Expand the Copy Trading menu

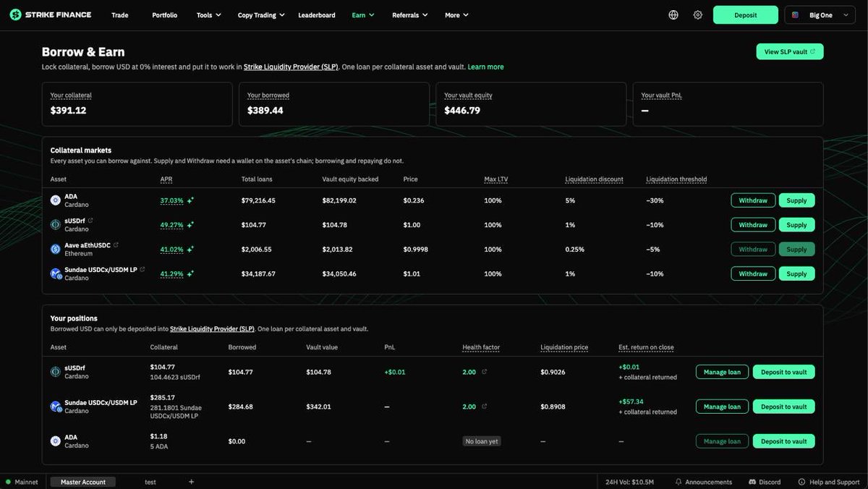click(261, 14)
